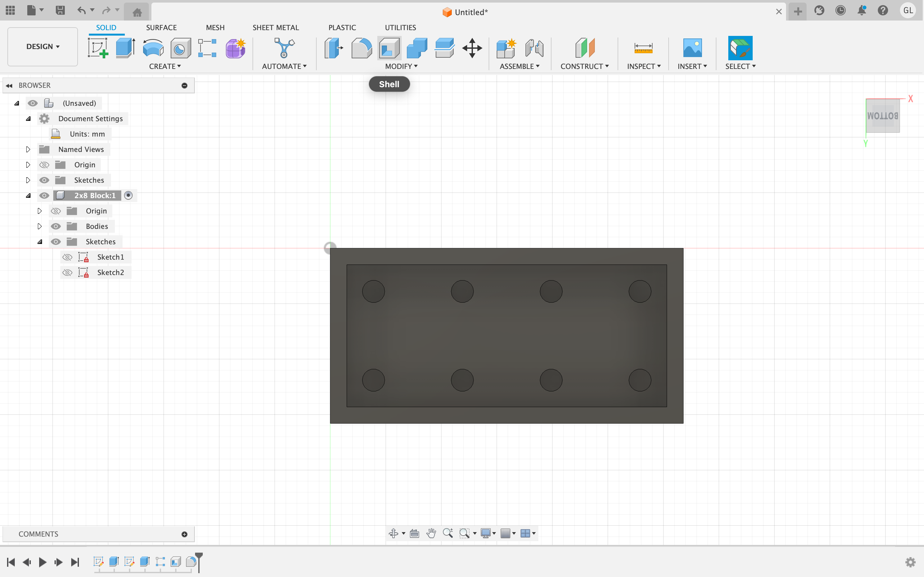Activate the Shell tool

coord(389,48)
